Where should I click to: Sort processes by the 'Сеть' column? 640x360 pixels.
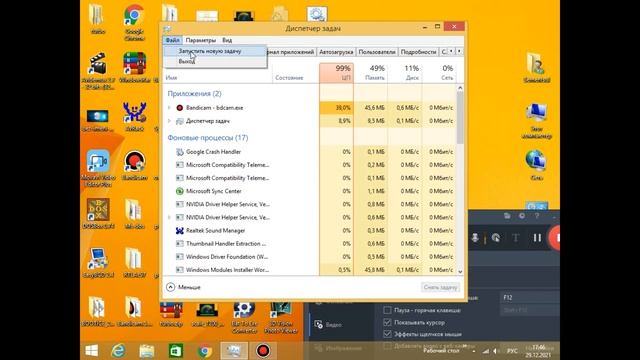[x=439, y=73]
